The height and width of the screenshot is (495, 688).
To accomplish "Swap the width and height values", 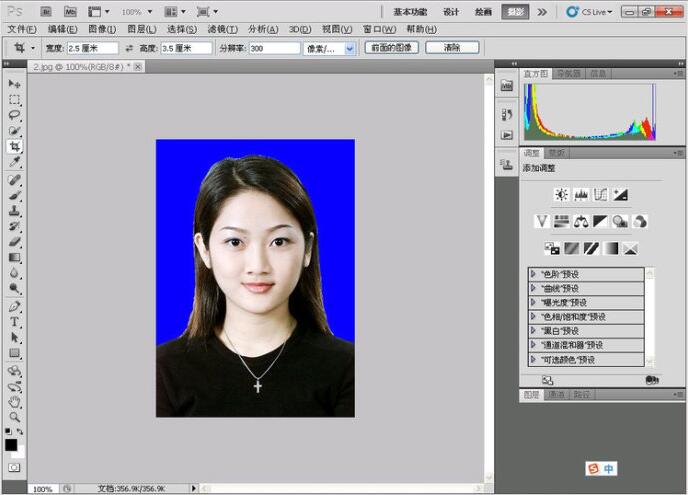I will tap(129, 48).
